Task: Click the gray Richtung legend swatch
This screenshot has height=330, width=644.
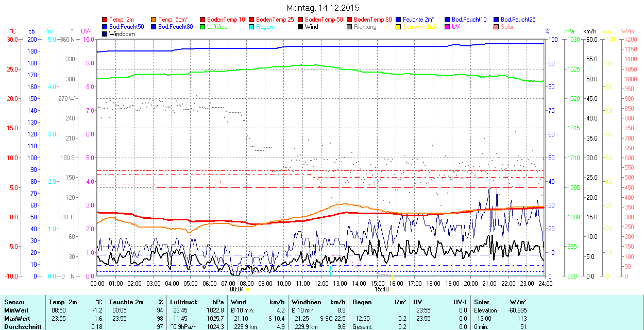Action: 350,27
